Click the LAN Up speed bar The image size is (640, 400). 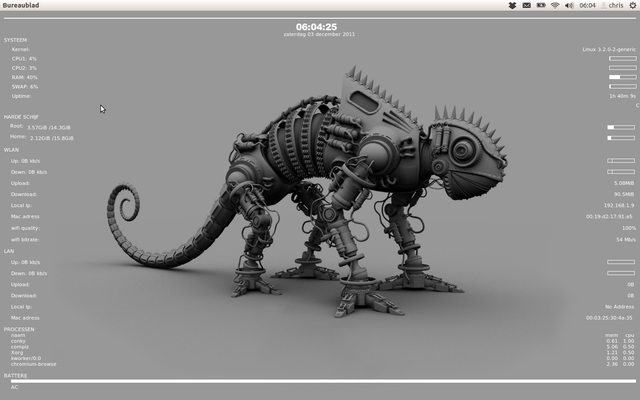click(621, 262)
